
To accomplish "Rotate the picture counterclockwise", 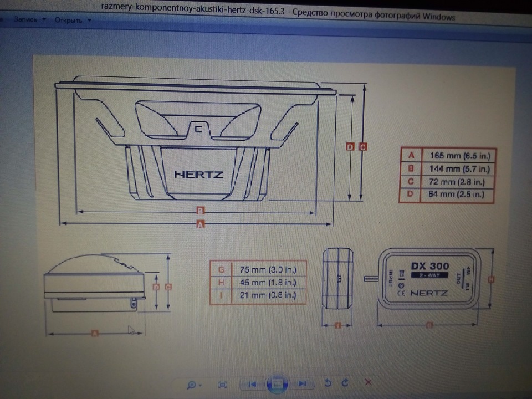I will 328,383.
